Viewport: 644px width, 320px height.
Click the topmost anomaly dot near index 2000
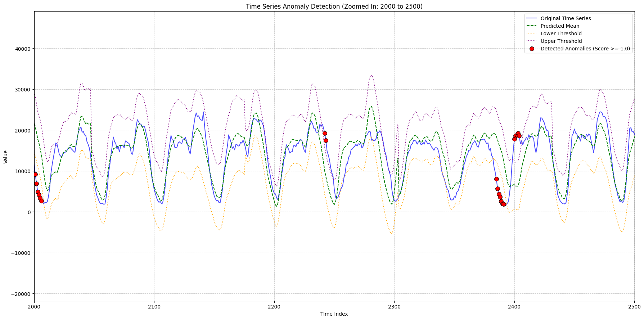[x=35, y=174]
